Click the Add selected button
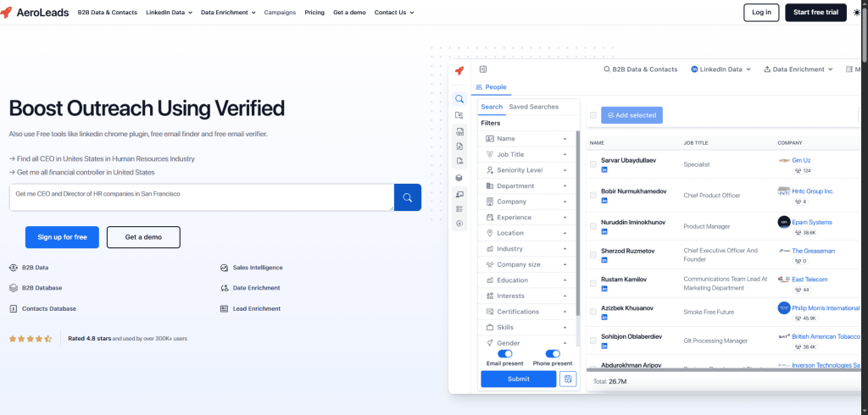The image size is (868, 415). (632, 115)
